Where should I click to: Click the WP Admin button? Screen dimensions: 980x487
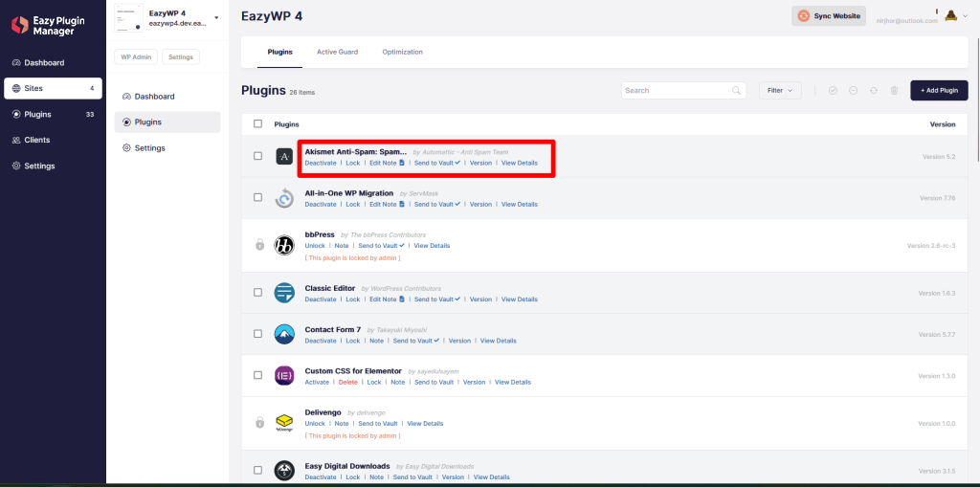(136, 56)
